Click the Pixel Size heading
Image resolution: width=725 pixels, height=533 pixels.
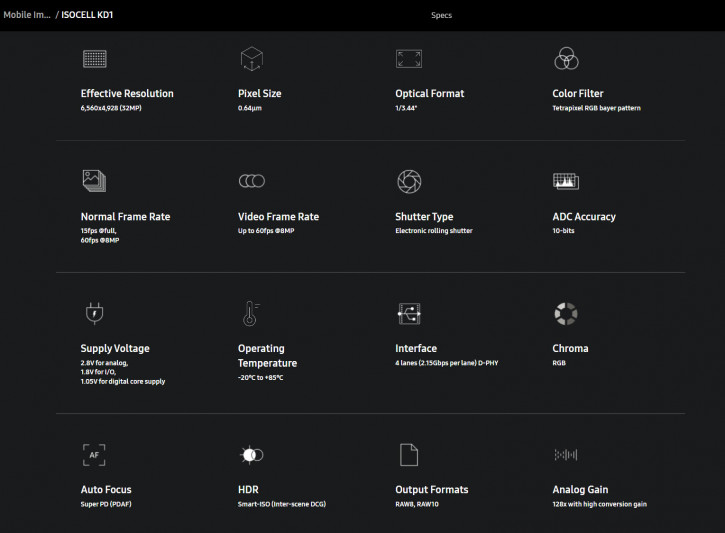click(259, 93)
